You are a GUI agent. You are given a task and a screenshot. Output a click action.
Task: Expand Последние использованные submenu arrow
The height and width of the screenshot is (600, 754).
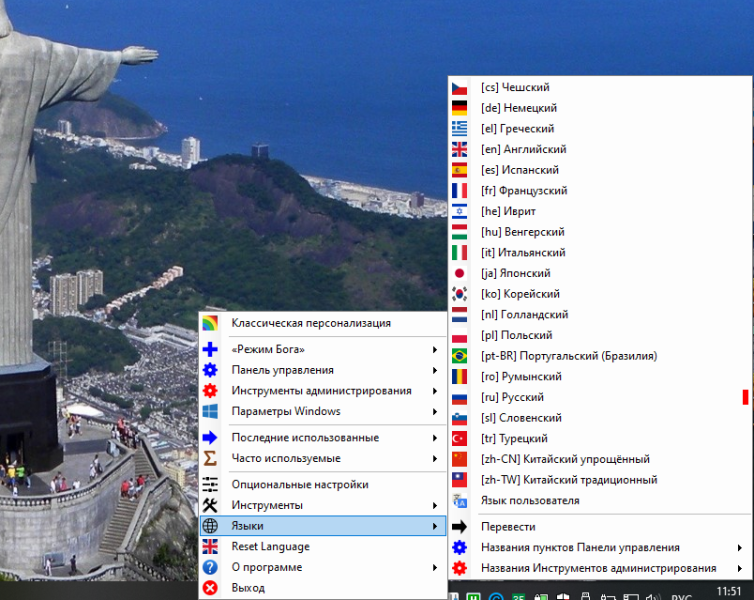tap(435, 438)
